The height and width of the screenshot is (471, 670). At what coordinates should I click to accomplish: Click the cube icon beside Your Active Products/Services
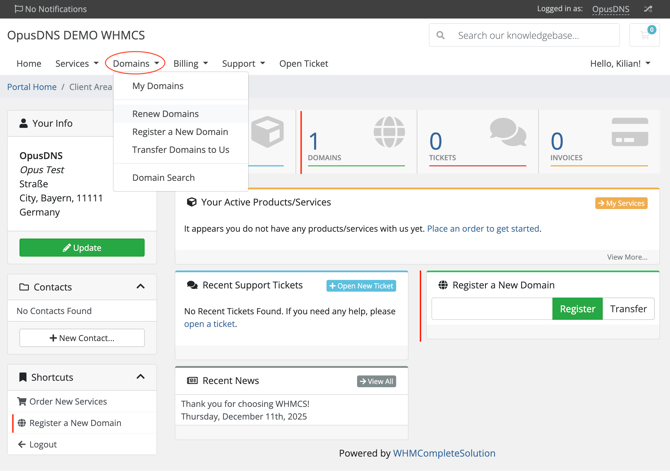tap(191, 202)
